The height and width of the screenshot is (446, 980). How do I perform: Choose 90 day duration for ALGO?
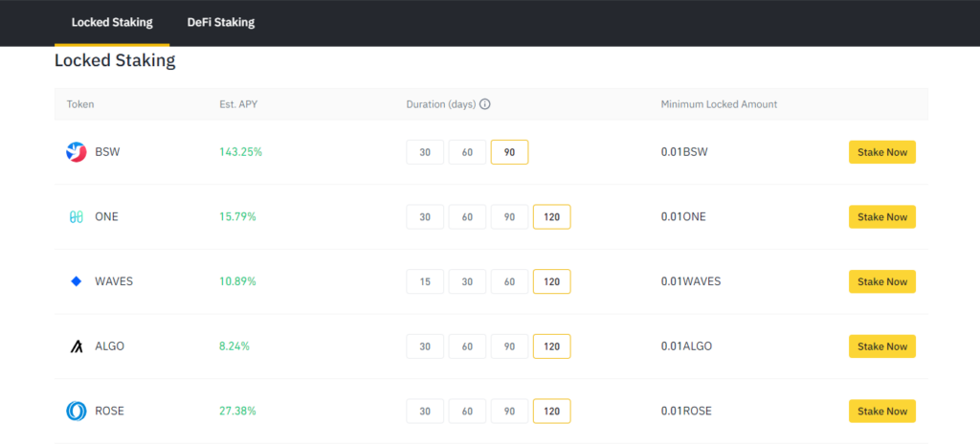509,346
